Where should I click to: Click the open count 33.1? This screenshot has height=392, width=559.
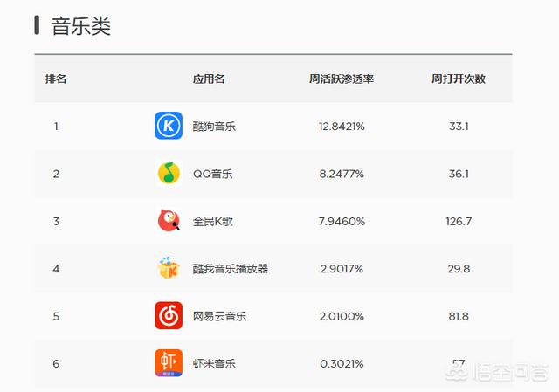tap(459, 127)
